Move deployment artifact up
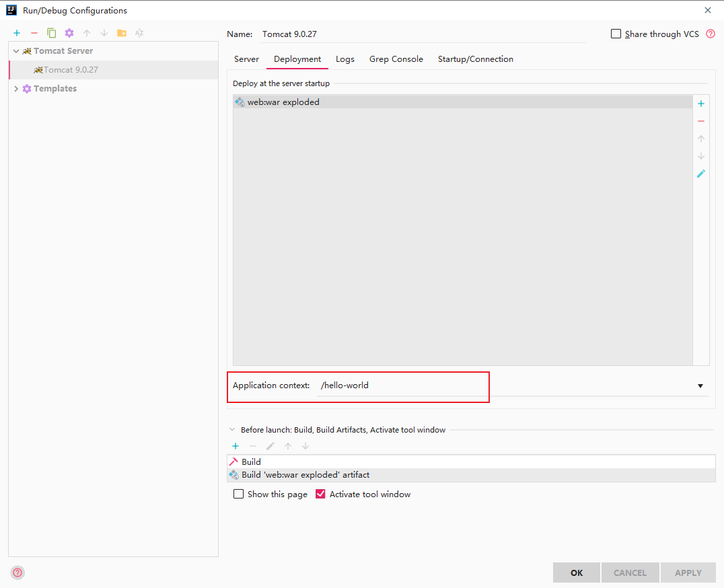The width and height of the screenshot is (724, 588). [701, 139]
